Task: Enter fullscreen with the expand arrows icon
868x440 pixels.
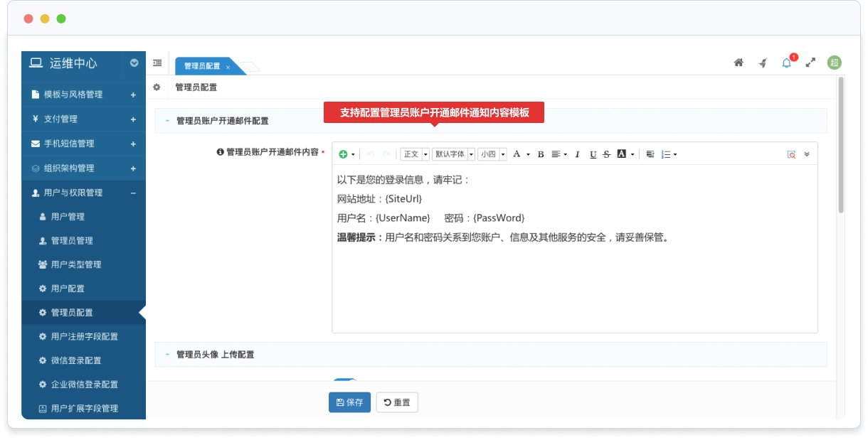Action: coord(810,63)
